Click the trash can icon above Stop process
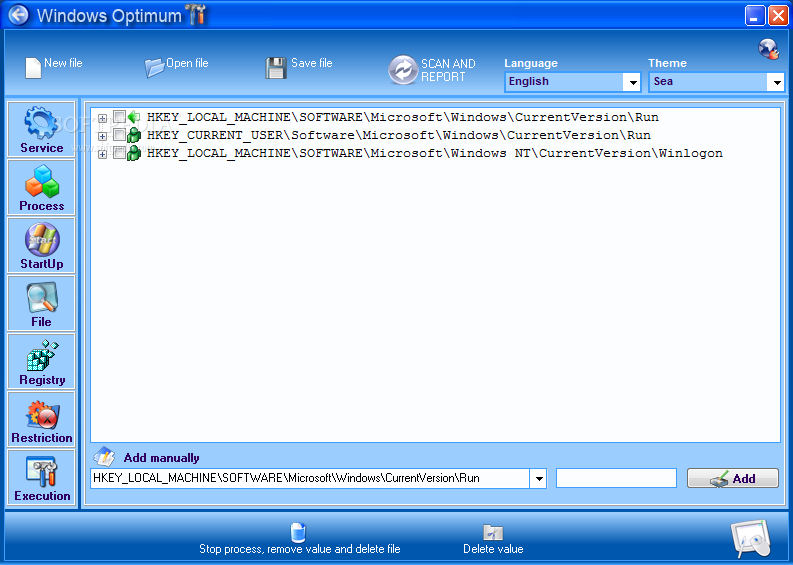This screenshot has height=565, width=793. click(x=298, y=532)
